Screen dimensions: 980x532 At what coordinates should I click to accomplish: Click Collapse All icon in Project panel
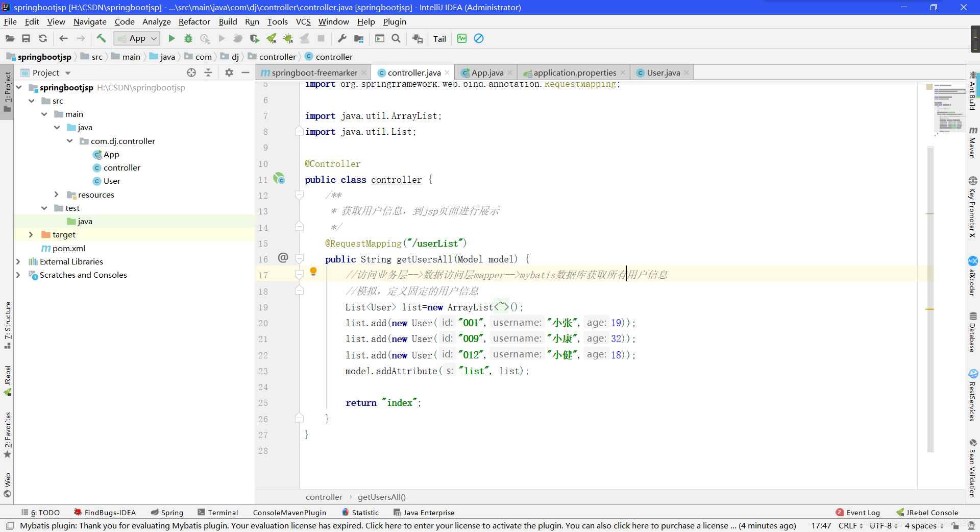point(208,72)
